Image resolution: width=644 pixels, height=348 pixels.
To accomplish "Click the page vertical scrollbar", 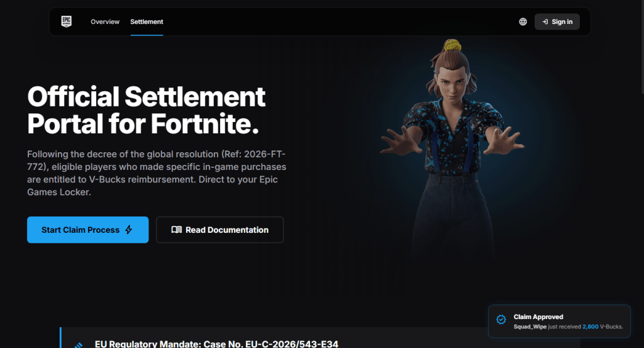I will pos(642,47).
